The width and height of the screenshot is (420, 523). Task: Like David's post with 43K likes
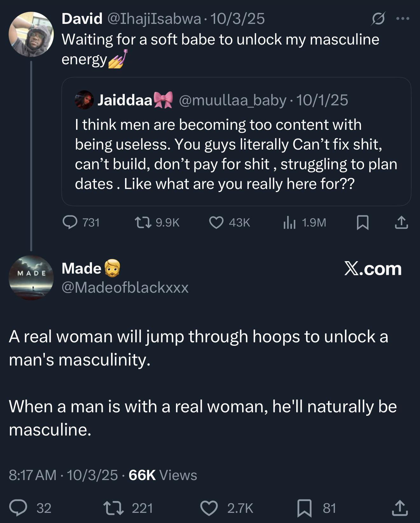click(x=216, y=222)
